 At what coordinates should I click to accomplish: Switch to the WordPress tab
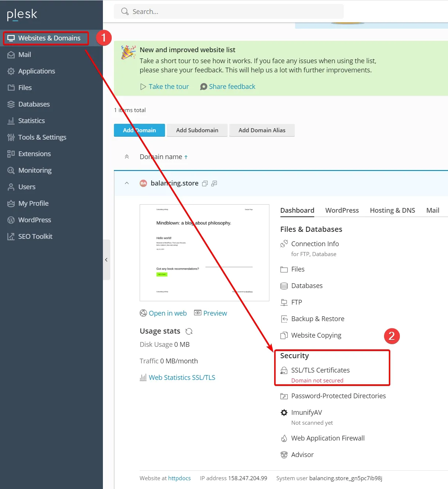click(342, 211)
